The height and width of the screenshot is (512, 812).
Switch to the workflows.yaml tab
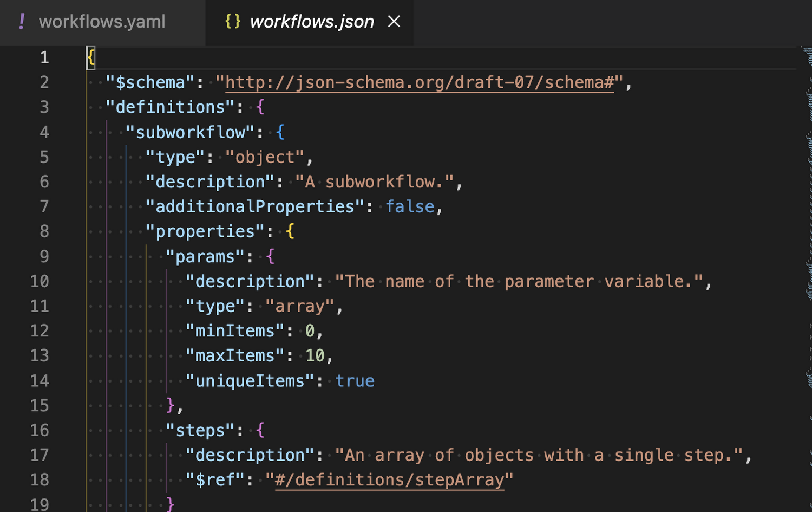(102, 22)
